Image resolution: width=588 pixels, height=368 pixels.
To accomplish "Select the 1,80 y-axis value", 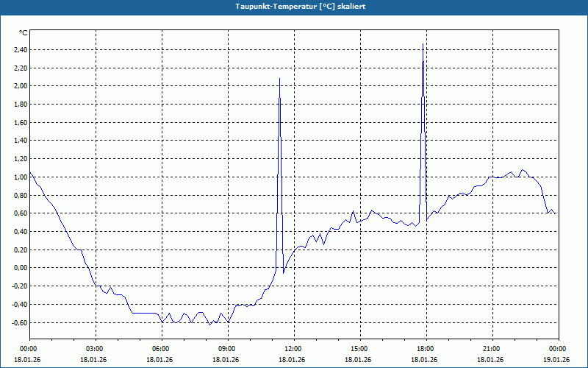I will [21, 105].
